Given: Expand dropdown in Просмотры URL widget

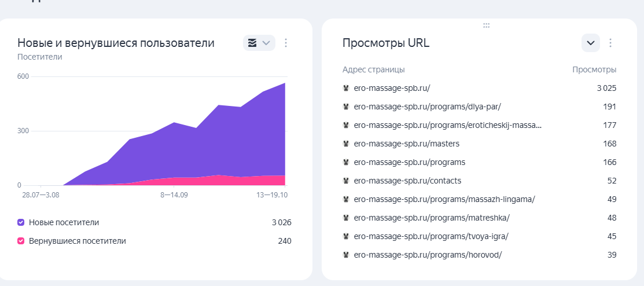Looking at the screenshot, I should pos(590,43).
